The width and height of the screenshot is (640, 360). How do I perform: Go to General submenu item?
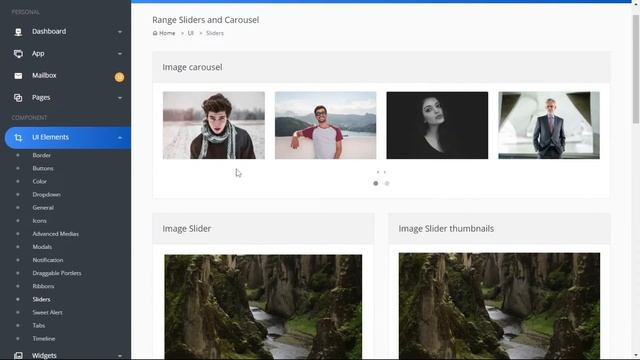43,208
